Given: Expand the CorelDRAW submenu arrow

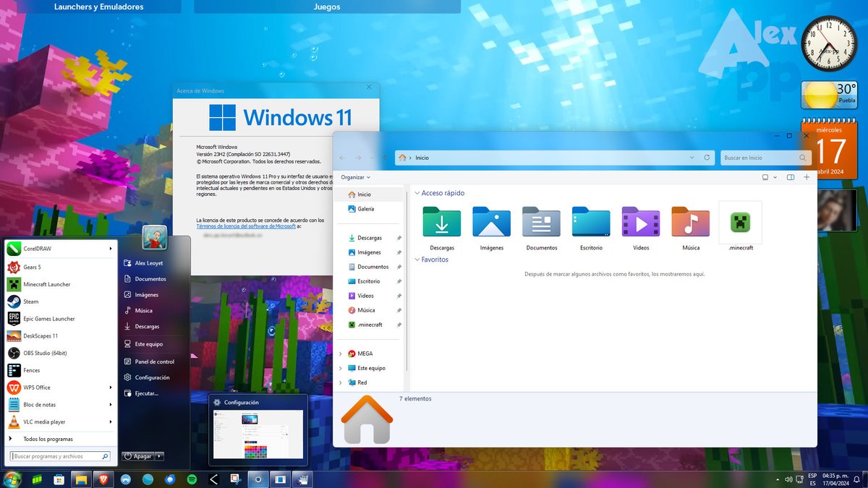Looking at the screenshot, I should tap(111, 249).
